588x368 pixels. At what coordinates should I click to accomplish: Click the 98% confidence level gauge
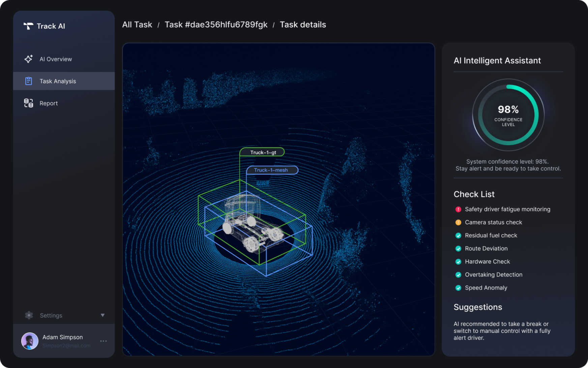click(508, 115)
